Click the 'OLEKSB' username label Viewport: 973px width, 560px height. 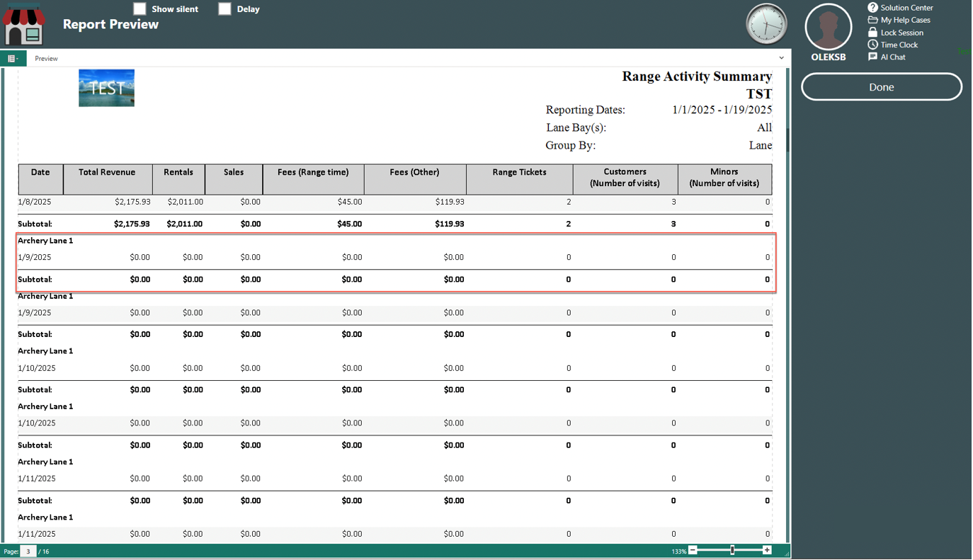point(829,57)
